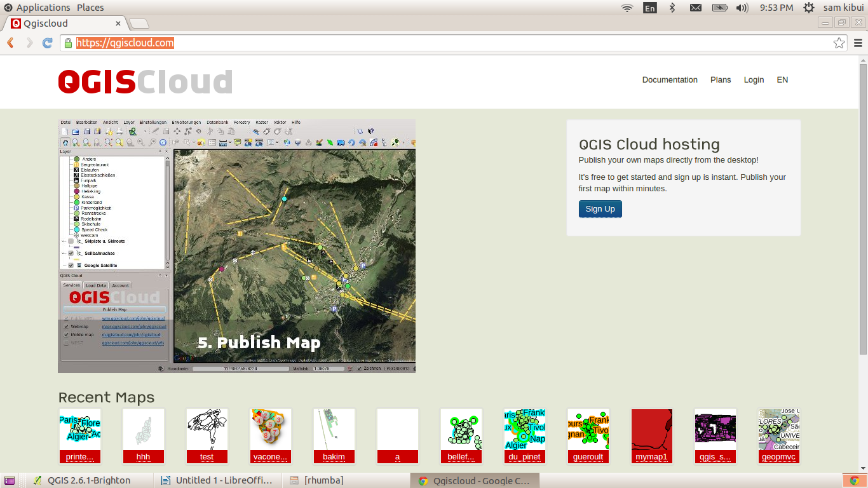Click the QGIS Cloud logo in the header
868x488 pixels.
click(x=145, y=81)
